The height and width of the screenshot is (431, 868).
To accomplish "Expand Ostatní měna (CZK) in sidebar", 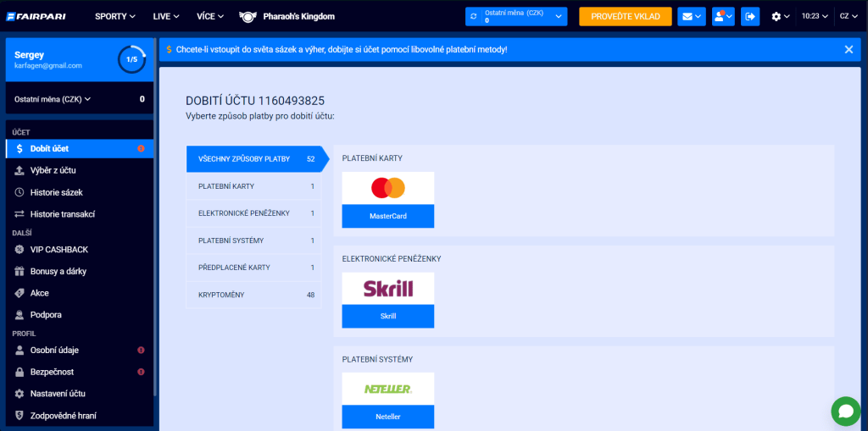I will pyautogui.click(x=53, y=99).
